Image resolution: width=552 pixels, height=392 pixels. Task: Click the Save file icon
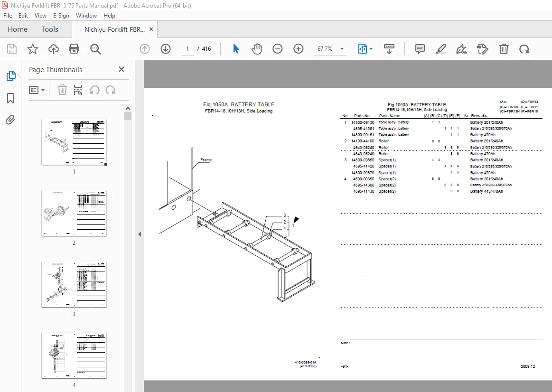11,49
